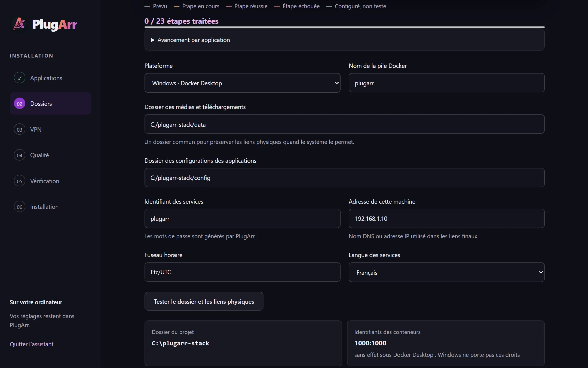Click the Étape échouée legend entry
The height and width of the screenshot is (368, 588).
(297, 6)
